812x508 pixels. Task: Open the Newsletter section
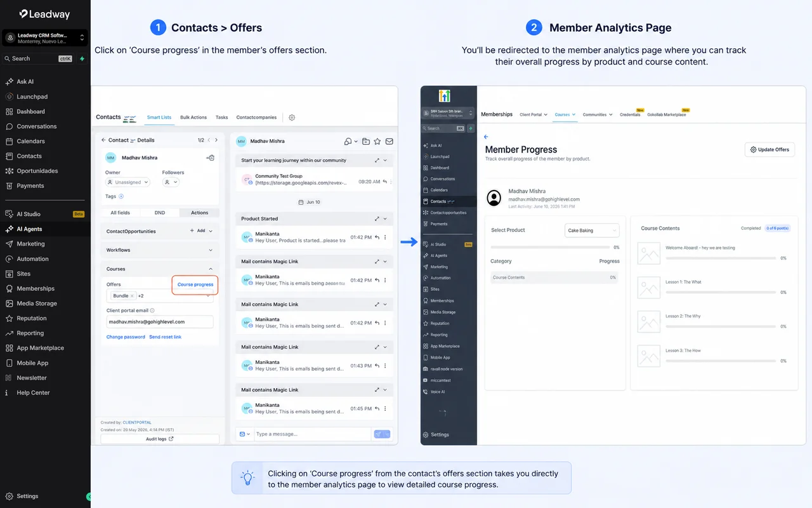click(x=32, y=378)
